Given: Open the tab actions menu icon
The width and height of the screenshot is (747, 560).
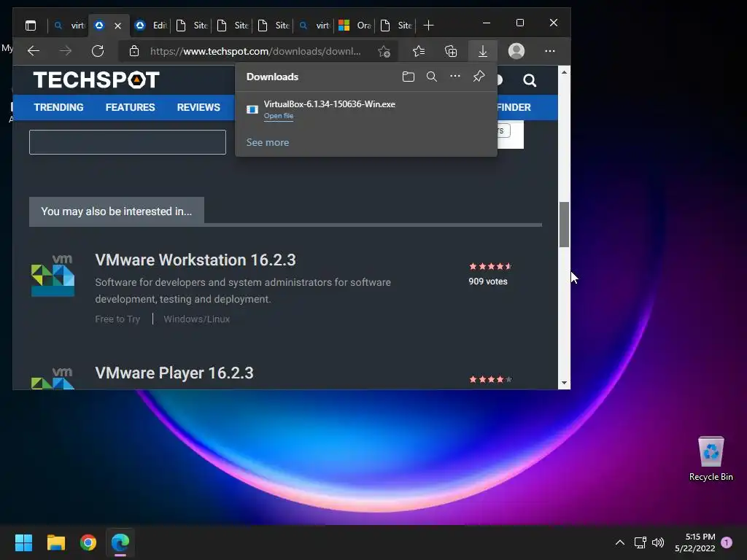Looking at the screenshot, I should click(x=31, y=26).
